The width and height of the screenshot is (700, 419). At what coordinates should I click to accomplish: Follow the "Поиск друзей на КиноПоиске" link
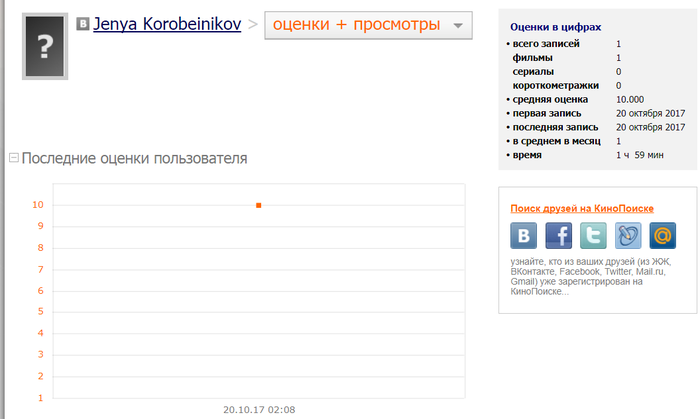tap(582, 208)
